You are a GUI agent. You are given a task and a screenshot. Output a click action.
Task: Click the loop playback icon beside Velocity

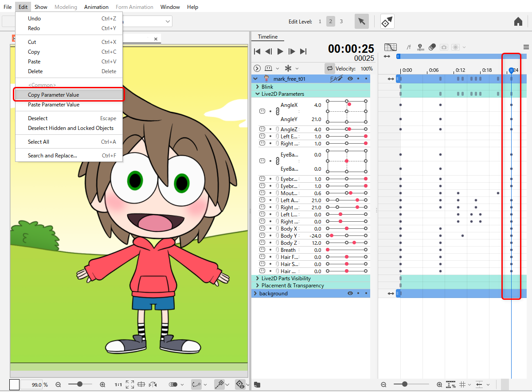point(329,68)
